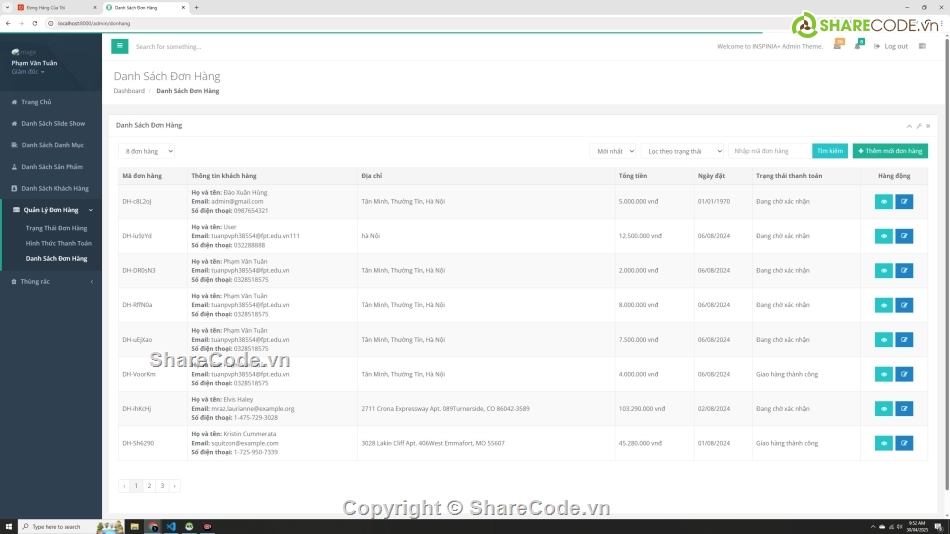Edit order DH-uEjXao
This screenshot has height=534, width=950.
(904, 339)
